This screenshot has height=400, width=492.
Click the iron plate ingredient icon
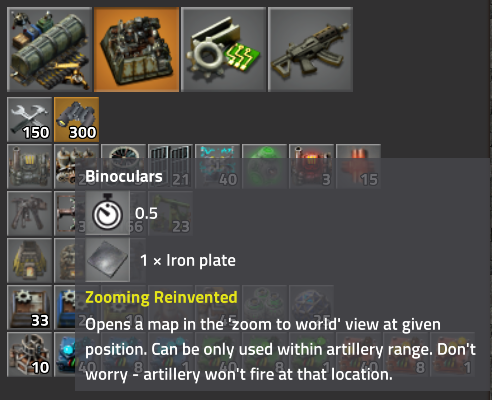point(108,260)
